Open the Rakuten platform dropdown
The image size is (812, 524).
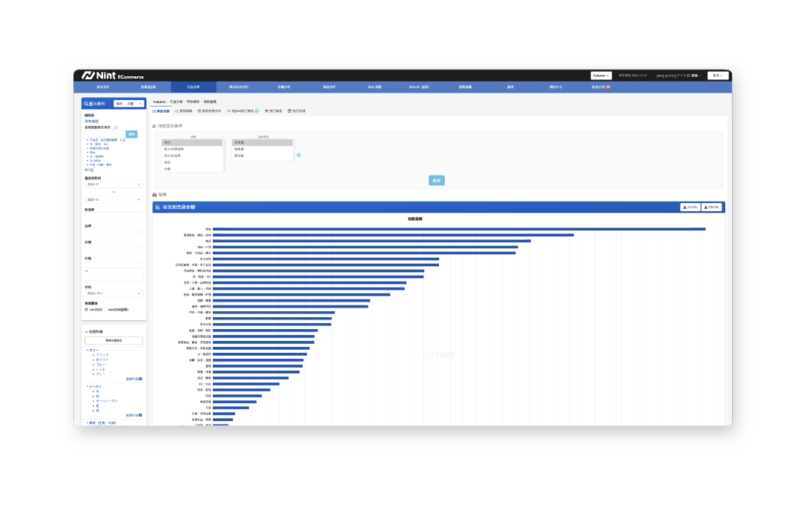[x=601, y=76]
